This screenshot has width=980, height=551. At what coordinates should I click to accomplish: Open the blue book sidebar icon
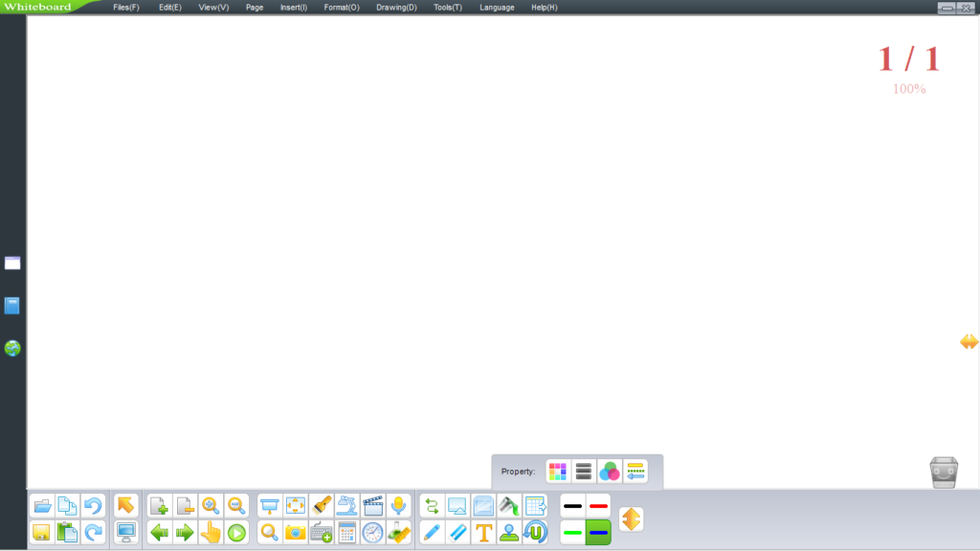click(12, 305)
